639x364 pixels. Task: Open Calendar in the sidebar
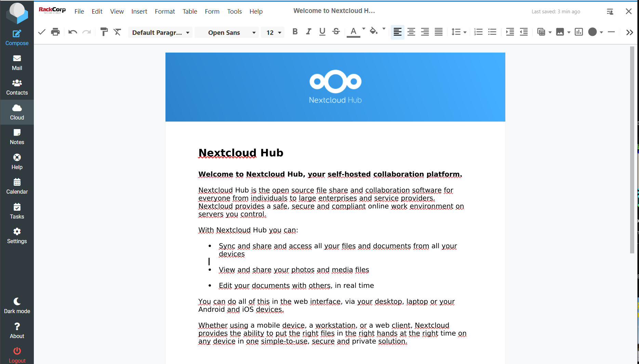(17, 186)
